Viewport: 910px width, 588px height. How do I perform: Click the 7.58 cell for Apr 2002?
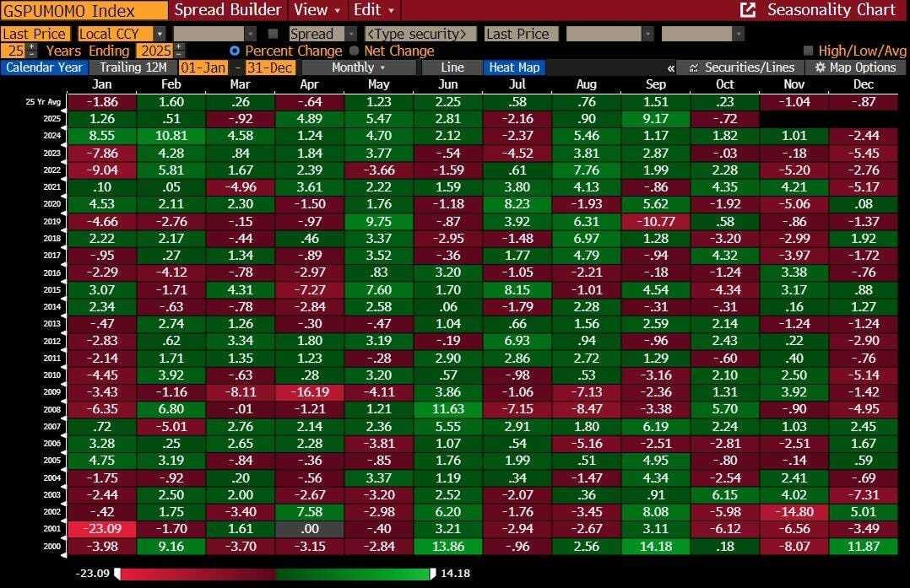click(309, 511)
